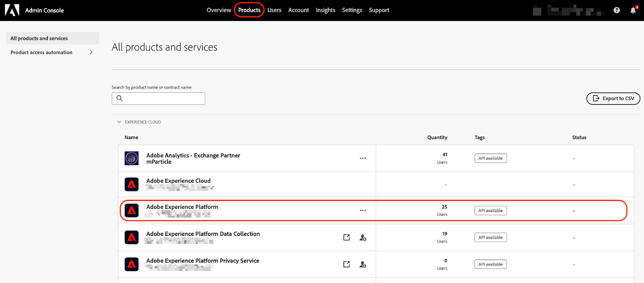Click the 19 Users quantity value
Screen dimensions: 644x283
tap(442, 237)
